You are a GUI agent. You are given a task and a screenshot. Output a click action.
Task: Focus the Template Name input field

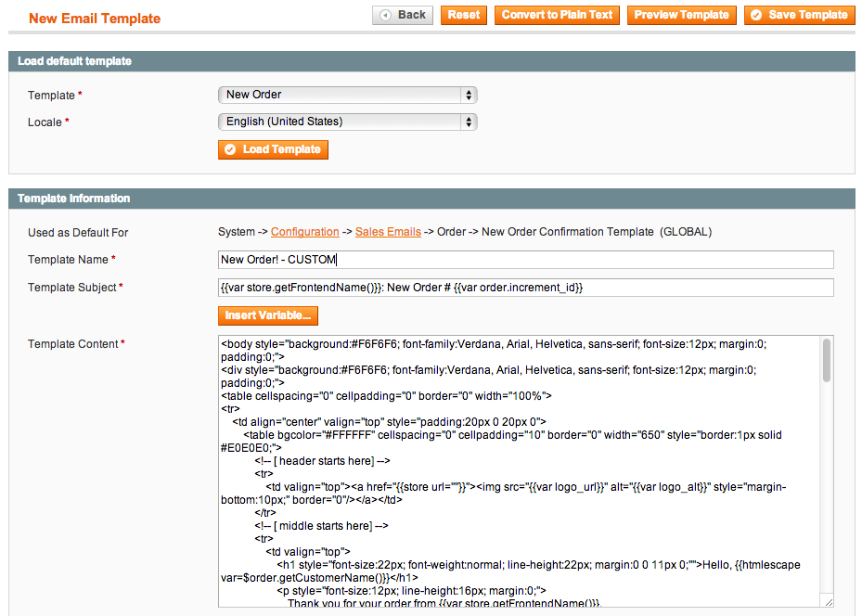point(525,260)
